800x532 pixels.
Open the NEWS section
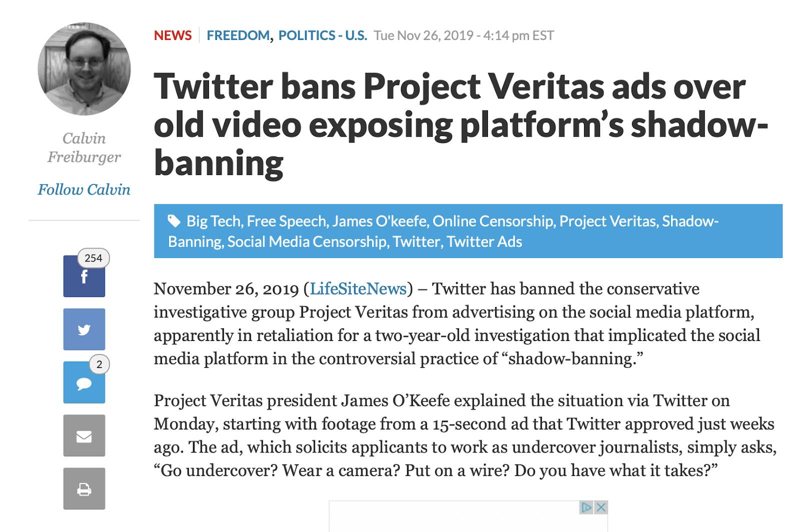(173, 35)
